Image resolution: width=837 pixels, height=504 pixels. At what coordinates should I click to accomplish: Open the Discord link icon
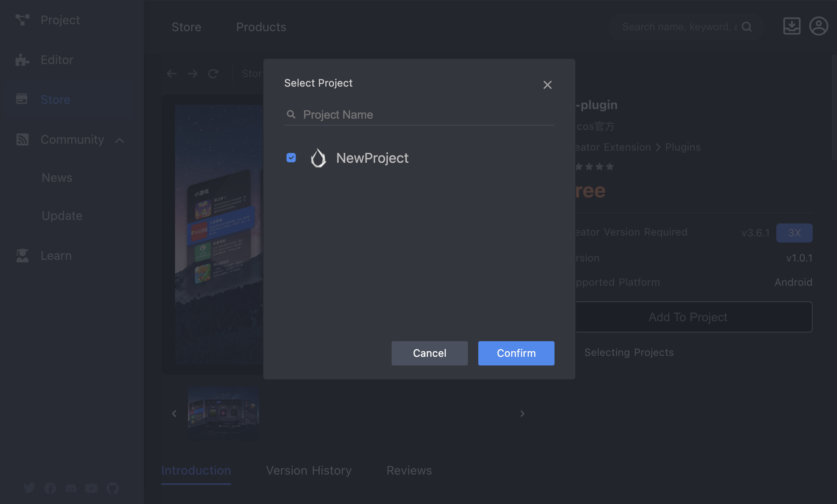coord(71,488)
